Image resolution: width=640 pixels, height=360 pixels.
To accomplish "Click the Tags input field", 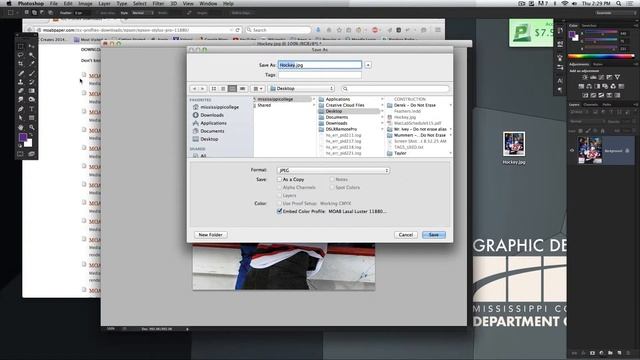I will [320, 75].
